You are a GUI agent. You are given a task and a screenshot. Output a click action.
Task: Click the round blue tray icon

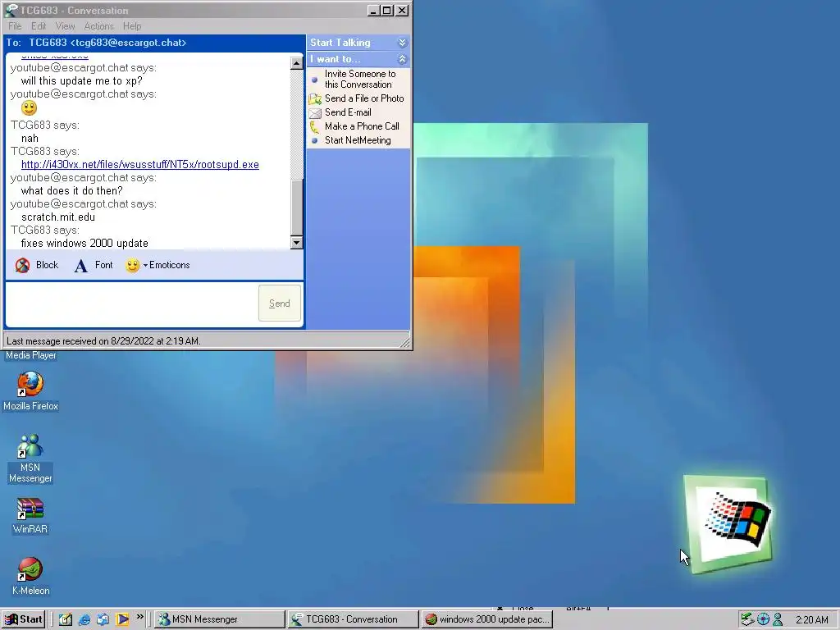pyautogui.click(x=763, y=619)
